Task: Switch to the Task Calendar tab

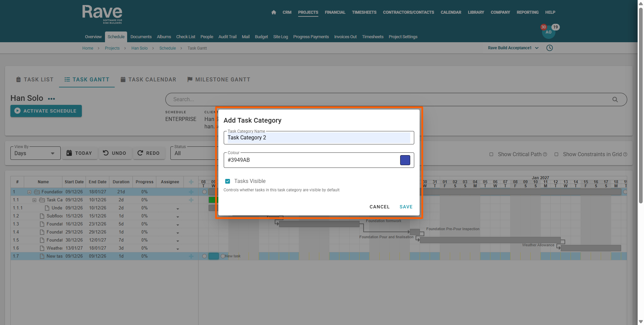Action: pos(148,80)
